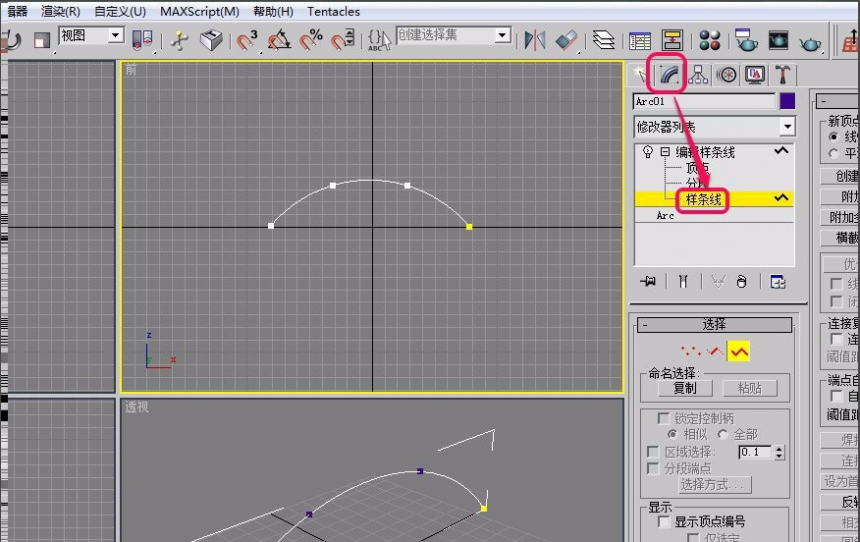Open the Material Editor icon

710,40
